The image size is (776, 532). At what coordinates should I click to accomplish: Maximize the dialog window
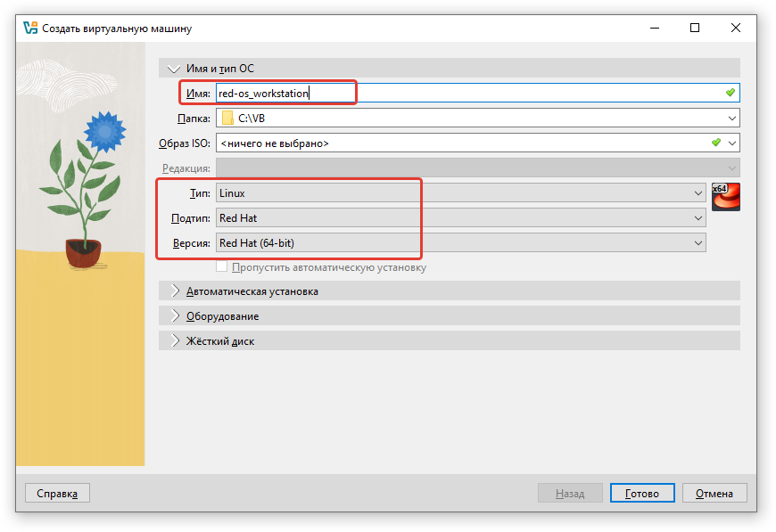[x=695, y=28]
